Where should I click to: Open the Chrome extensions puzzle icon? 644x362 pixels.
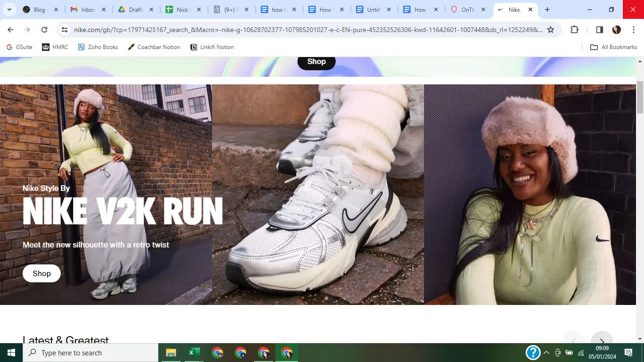pyautogui.click(x=574, y=30)
